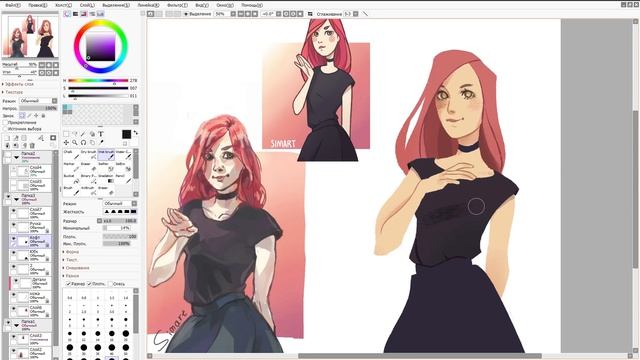Pick the Gradation tool
This screenshot has height=360, width=640.
pos(106,179)
